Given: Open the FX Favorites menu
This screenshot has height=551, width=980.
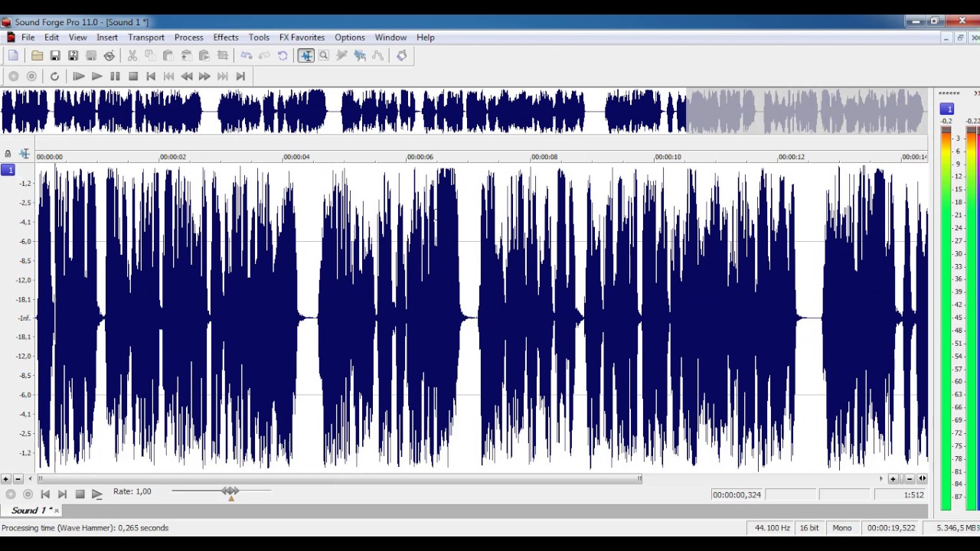Looking at the screenshot, I should (302, 37).
